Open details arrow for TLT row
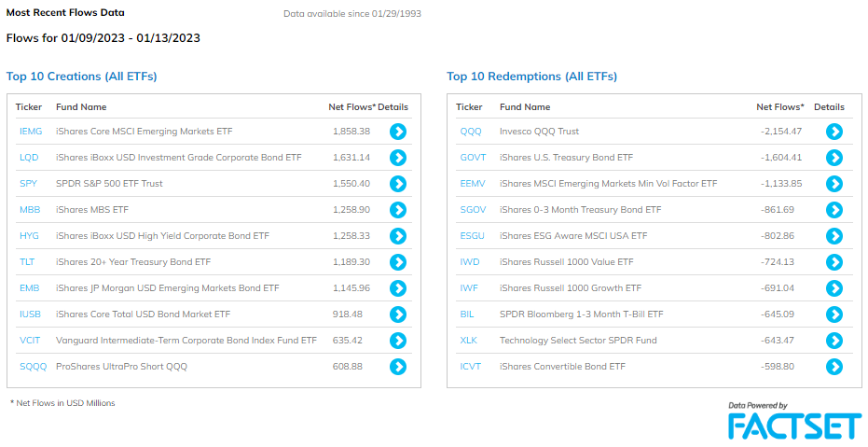The width and height of the screenshot is (868, 447). click(x=398, y=262)
